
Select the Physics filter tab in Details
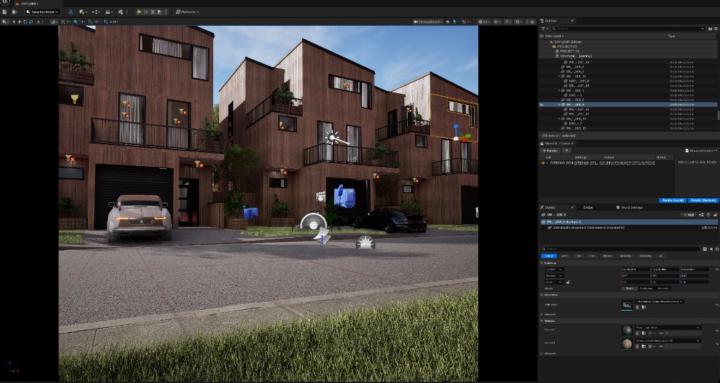(x=608, y=256)
